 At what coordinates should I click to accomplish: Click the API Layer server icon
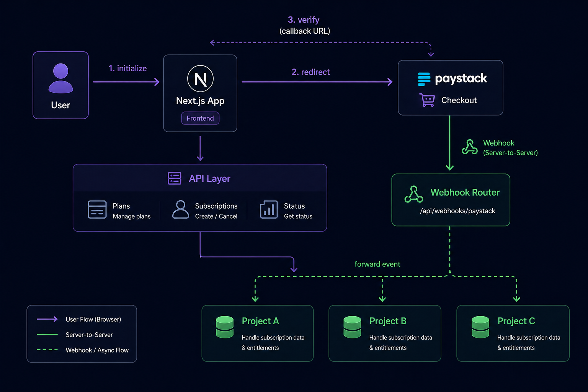coord(175,178)
